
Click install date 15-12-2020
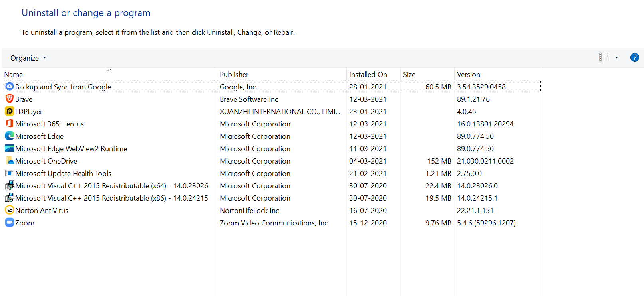pos(368,223)
